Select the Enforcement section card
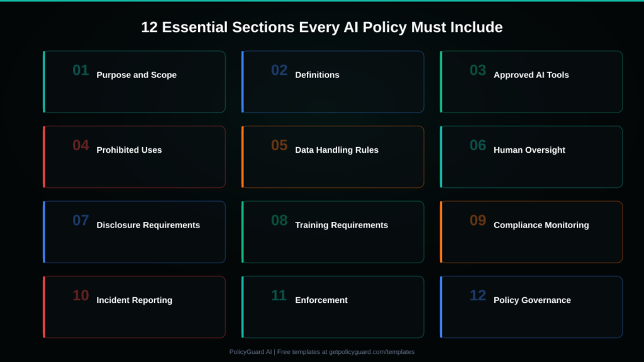This screenshot has height=362, width=644. coord(333,307)
